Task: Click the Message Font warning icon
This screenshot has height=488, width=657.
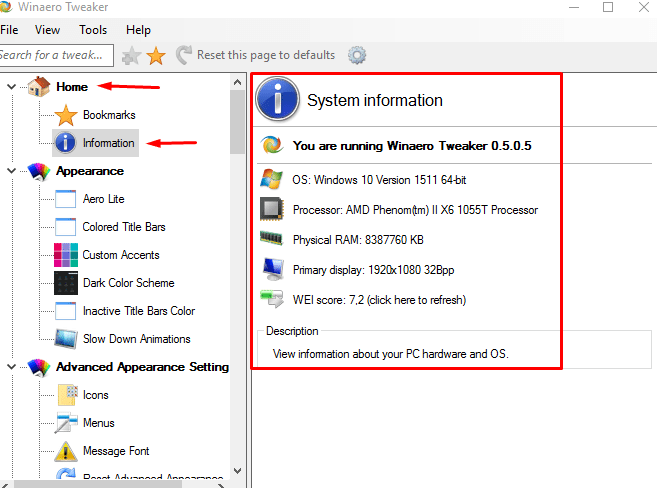Action: [66, 451]
